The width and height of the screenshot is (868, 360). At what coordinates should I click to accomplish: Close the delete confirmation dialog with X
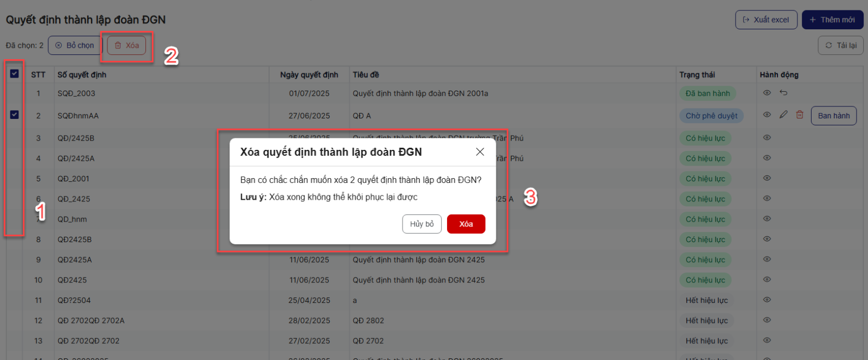480,152
